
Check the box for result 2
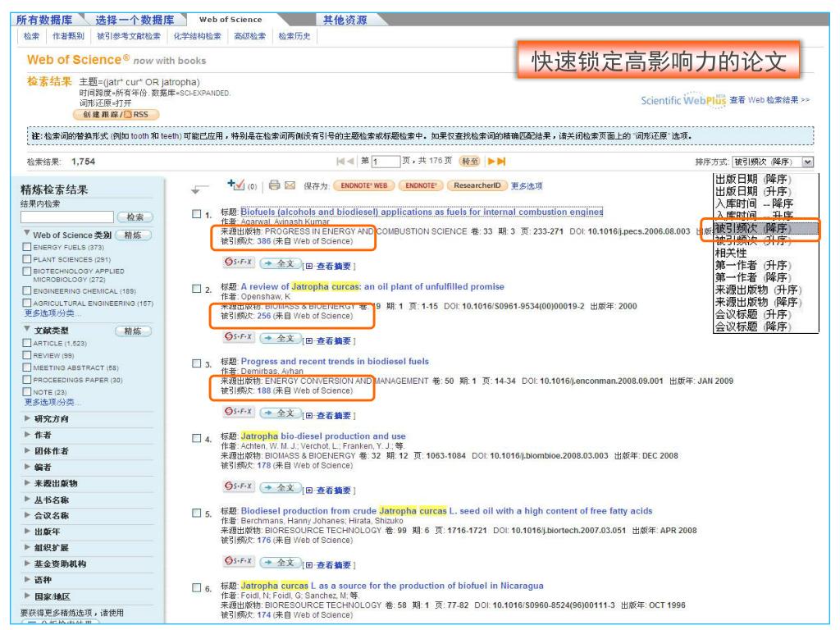pos(197,289)
